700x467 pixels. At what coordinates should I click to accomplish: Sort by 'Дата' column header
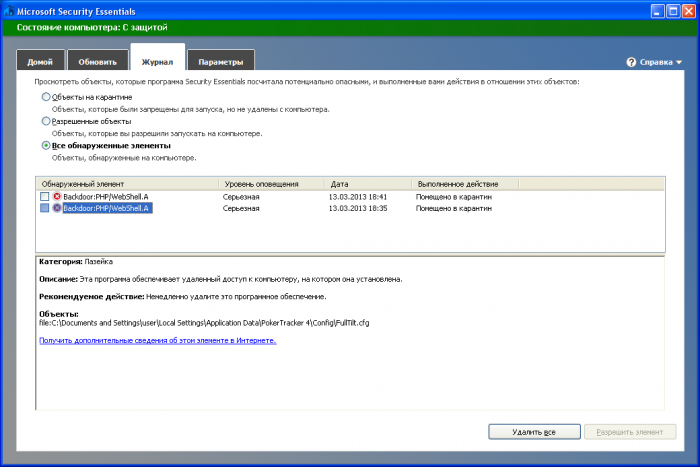click(368, 184)
